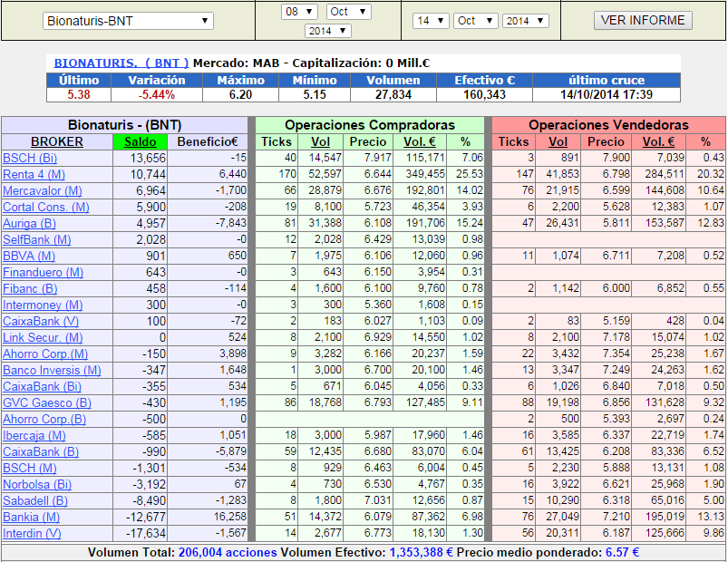Open the Bankia (M) broker link
This screenshot has height=562, width=728.
pos(31,517)
